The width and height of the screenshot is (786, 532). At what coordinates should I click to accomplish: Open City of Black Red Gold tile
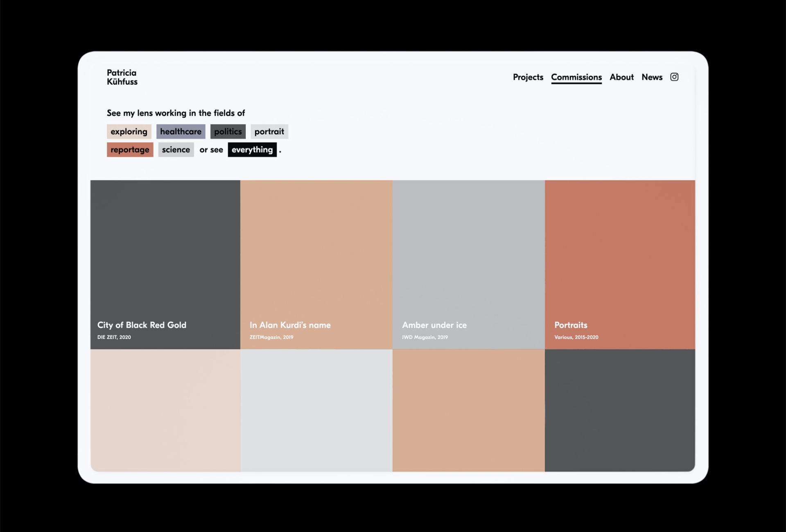pos(165,264)
